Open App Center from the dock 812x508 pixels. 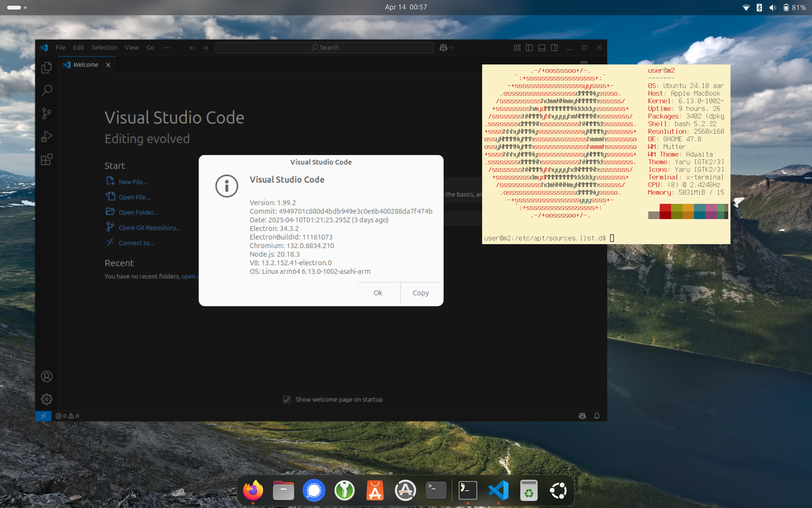pyautogui.click(x=375, y=491)
